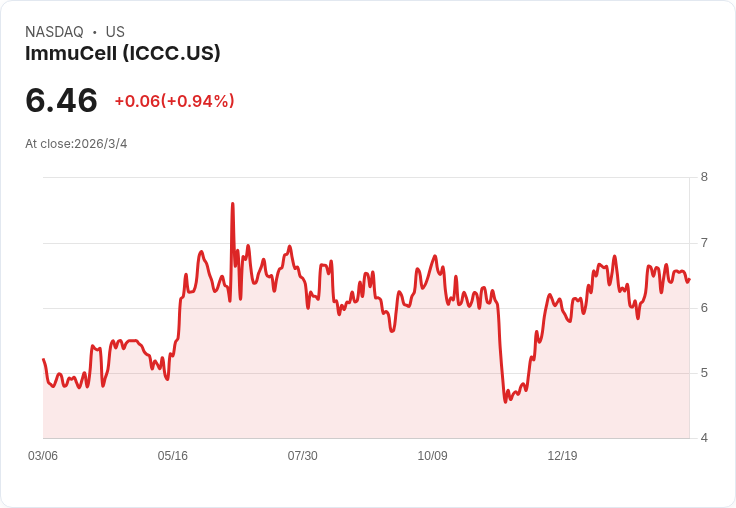Click the US market label

click(x=115, y=32)
